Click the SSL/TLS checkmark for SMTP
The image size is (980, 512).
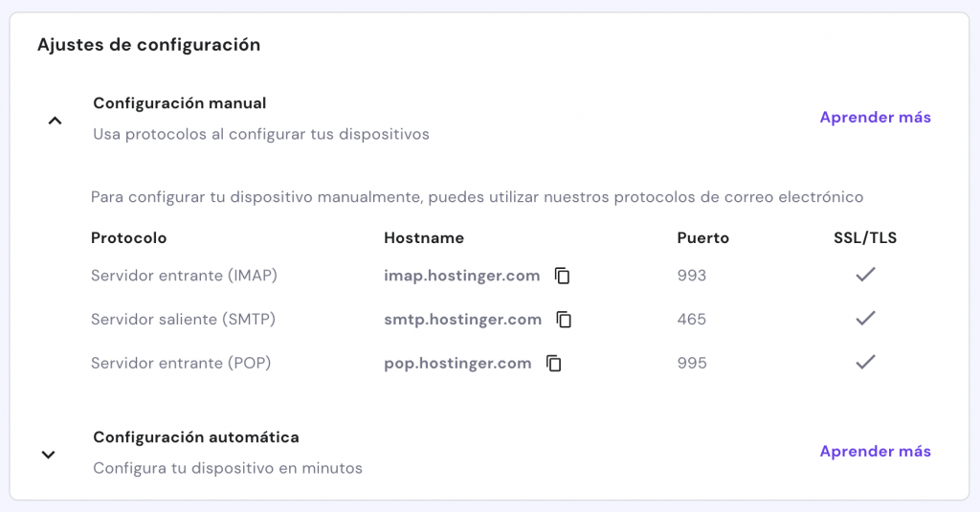[865, 319]
